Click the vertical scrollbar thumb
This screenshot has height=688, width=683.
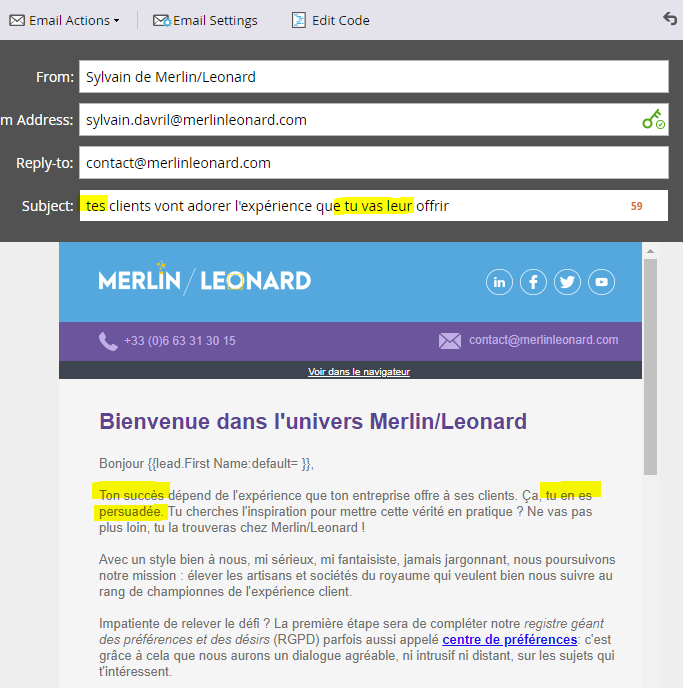[651, 367]
